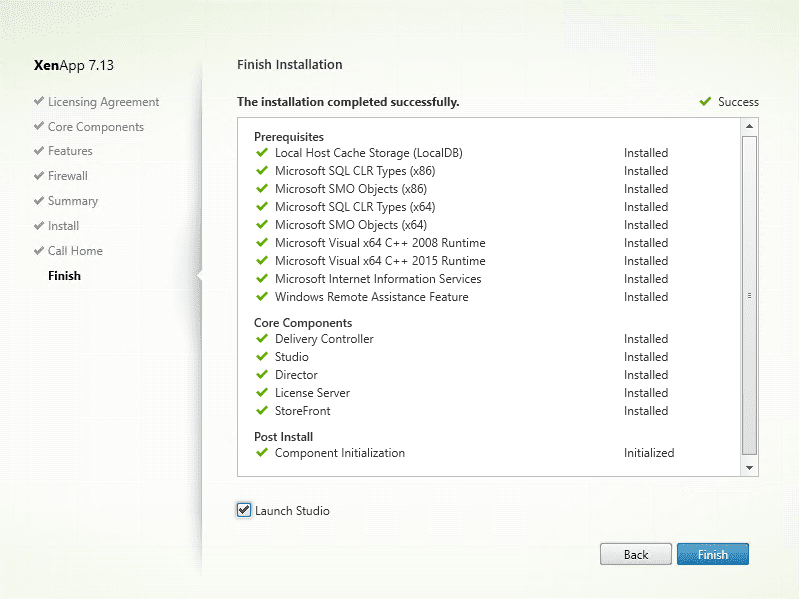This screenshot has height=599, width=799.
Task: Click checkmark beside Delivery Controller
Action: click(x=262, y=338)
